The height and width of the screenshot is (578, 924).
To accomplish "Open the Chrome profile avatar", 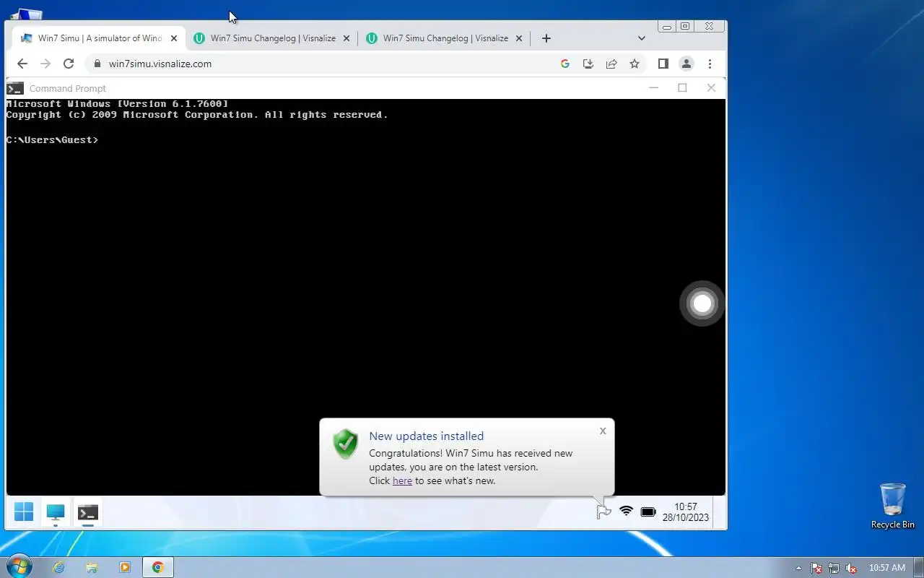I will (687, 64).
